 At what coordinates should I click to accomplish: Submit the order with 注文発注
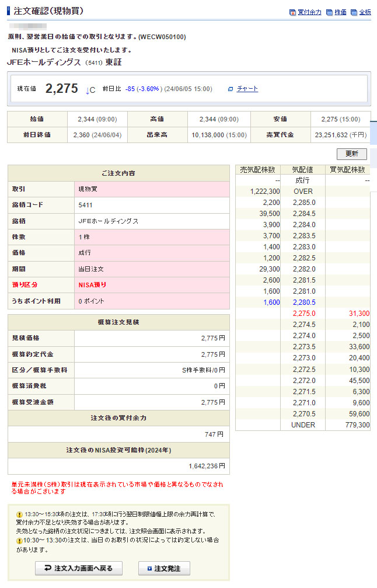click(164, 568)
